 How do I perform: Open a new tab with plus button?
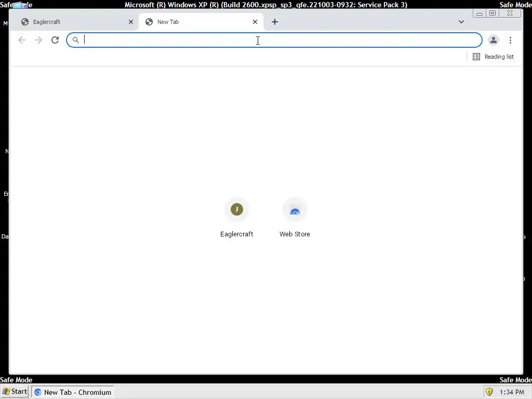click(275, 22)
